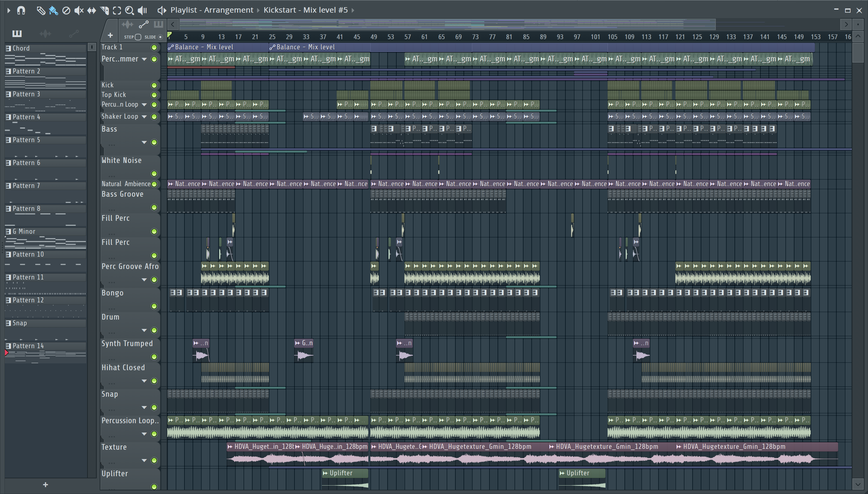The height and width of the screenshot is (494, 868).
Task: Click the horizontal overview scrollbar
Action: [447, 24]
